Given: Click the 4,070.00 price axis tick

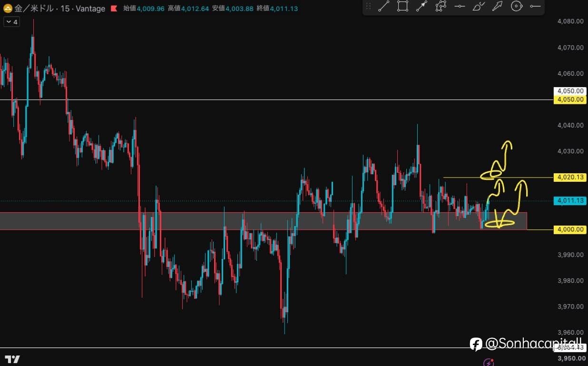Looking at the screenshot, I should coord(570,48).
